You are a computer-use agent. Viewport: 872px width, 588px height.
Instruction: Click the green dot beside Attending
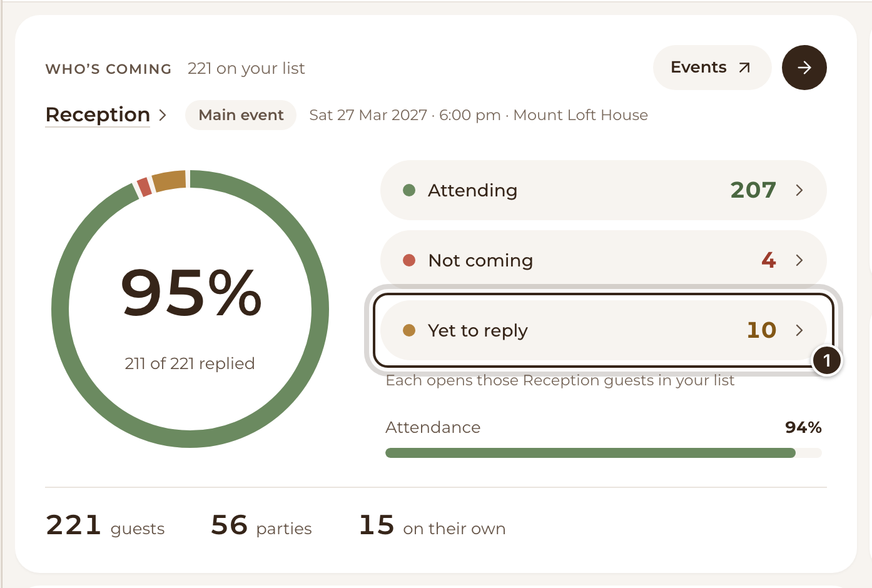coord(409,190)
